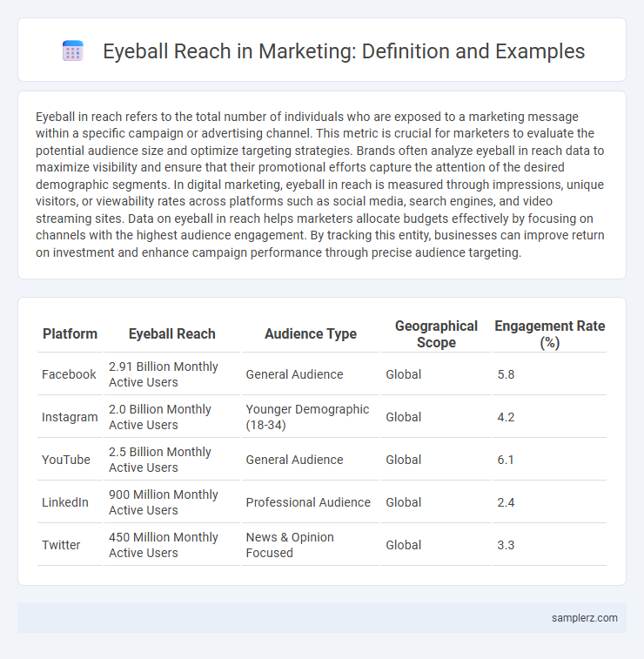644x659 pixels.
Task: Select the YouTube platform cell
Action: [66, 460]
